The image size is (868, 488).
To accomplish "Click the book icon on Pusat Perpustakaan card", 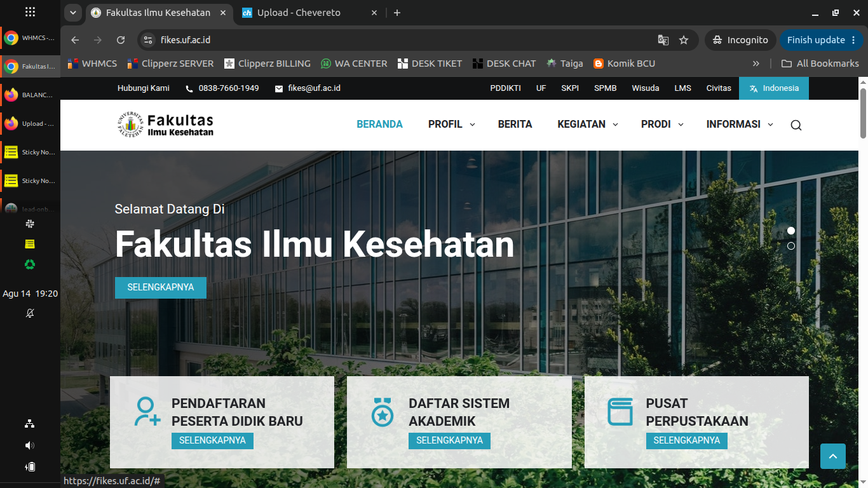I will 620,412.
